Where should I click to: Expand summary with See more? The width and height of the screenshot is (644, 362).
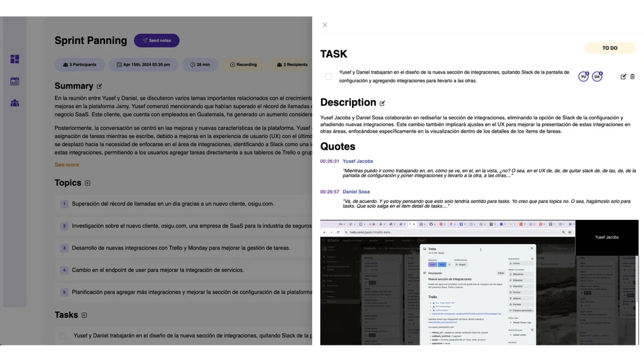pyautogui.click(x=67, y=165)
